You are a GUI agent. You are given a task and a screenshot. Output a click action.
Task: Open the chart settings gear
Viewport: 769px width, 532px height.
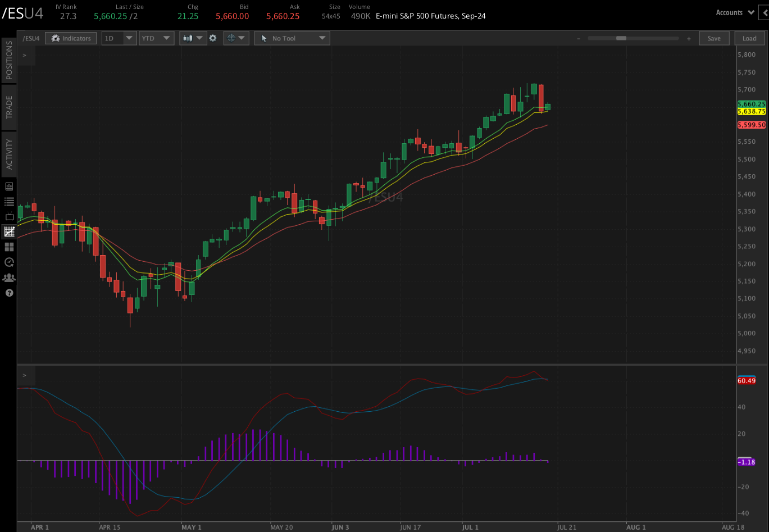coord(213,38)
